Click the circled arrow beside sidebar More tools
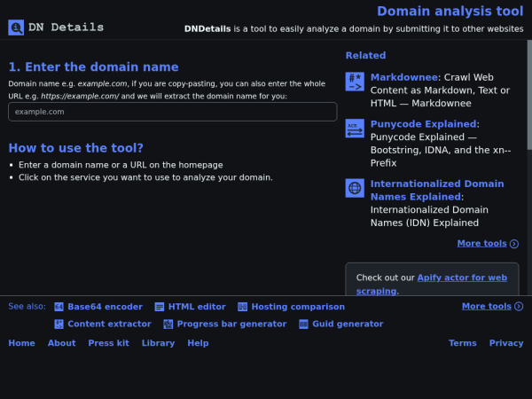Image resolution: width=532 pixels, height=399 pixels. tap(514, 244)
